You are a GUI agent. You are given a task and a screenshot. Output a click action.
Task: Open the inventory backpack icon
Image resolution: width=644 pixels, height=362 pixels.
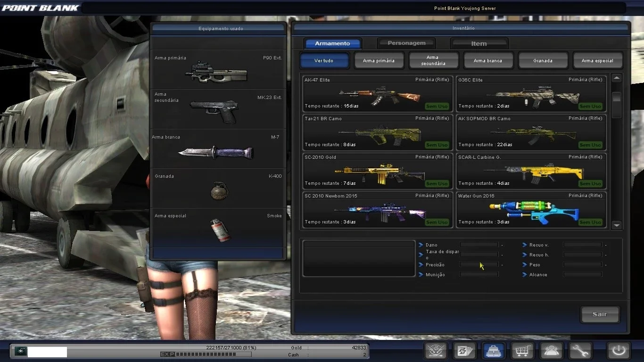click(494, 351)
